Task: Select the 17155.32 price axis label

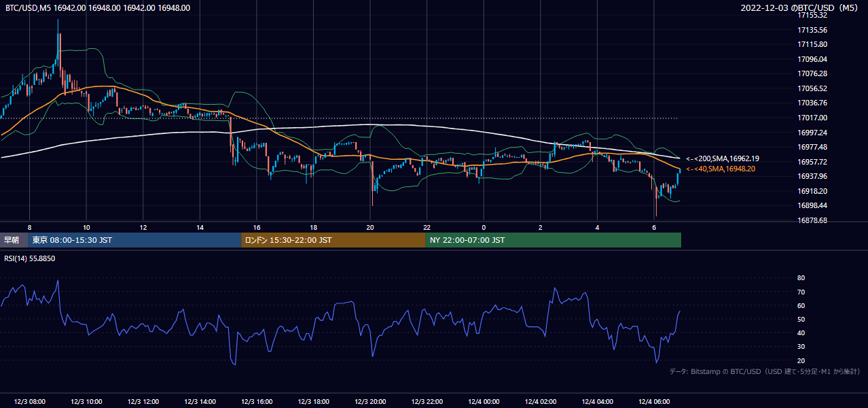Action: click(812, 16)
